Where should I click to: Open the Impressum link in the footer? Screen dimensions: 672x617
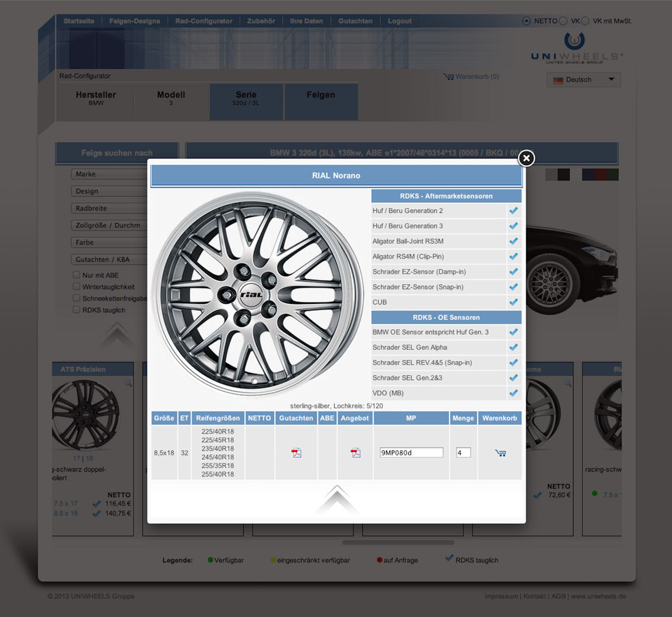[501, 596]
